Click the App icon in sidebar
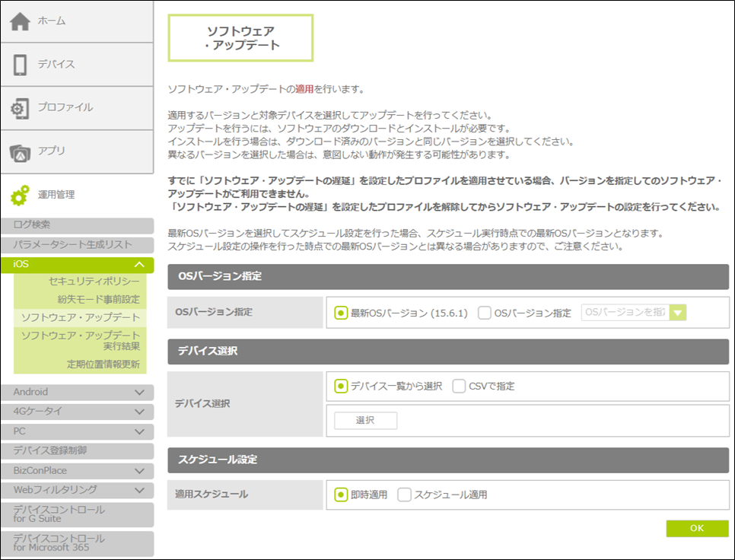This screenshot has height=560, width=735. pyautogui.click(x=20, y=151)
